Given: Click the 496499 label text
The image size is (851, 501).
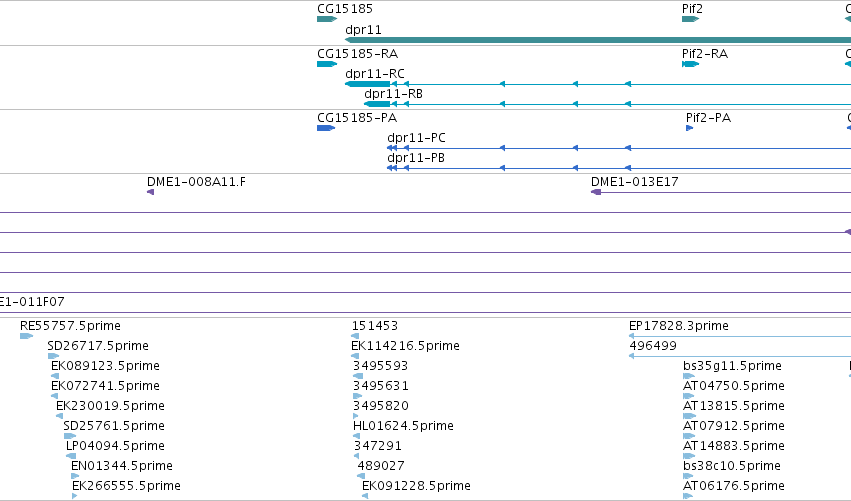Looking at the screenshot, I should [653, 346].
